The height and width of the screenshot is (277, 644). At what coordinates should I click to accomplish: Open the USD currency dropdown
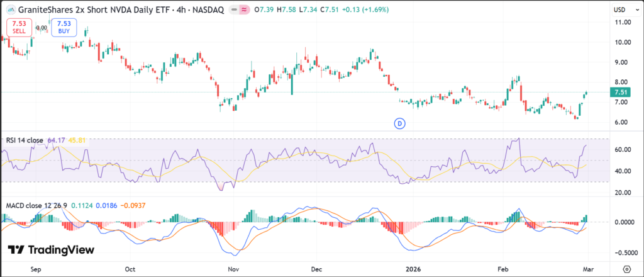(x=619, y=9)
